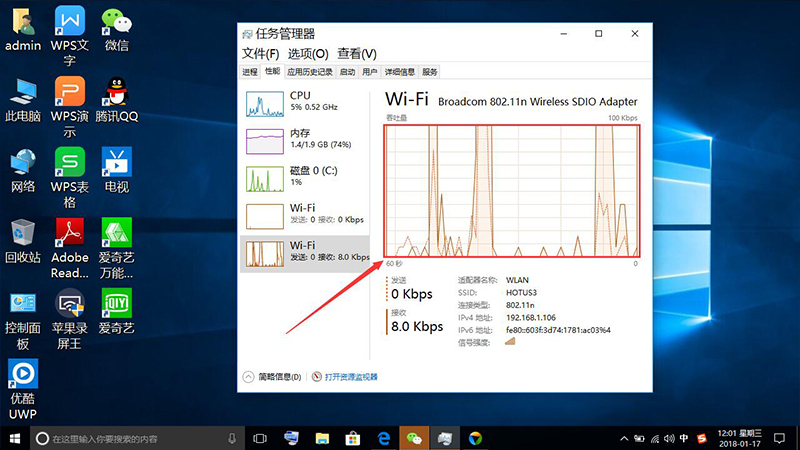The image size is (800, 450).
Task: Click the taskbar clock 12:01
Action: [x=740, y=438]
